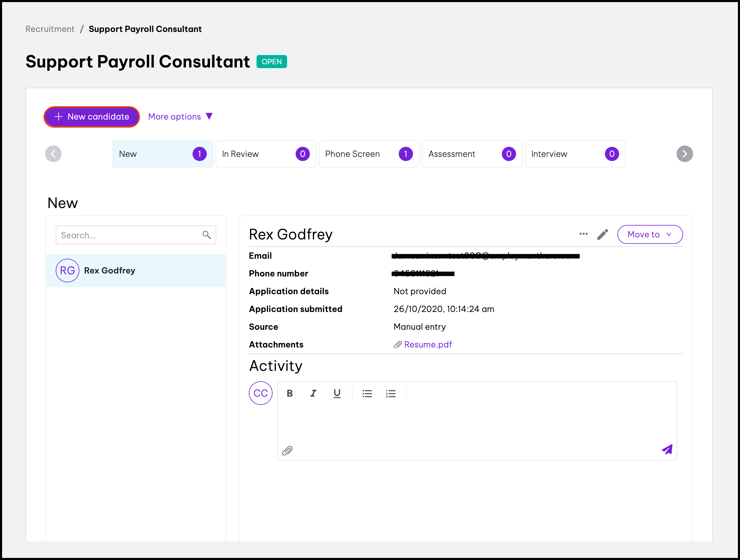Screen dimensions: 740x560
Task: Expand the More options dropdown
Action: point(180,117)
